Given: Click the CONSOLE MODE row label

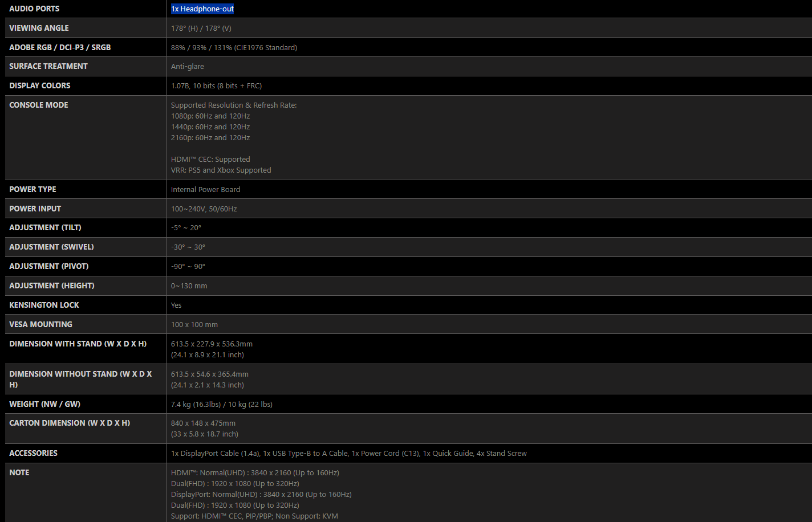Looking at the screenshot, I should [x=39, y=105].
